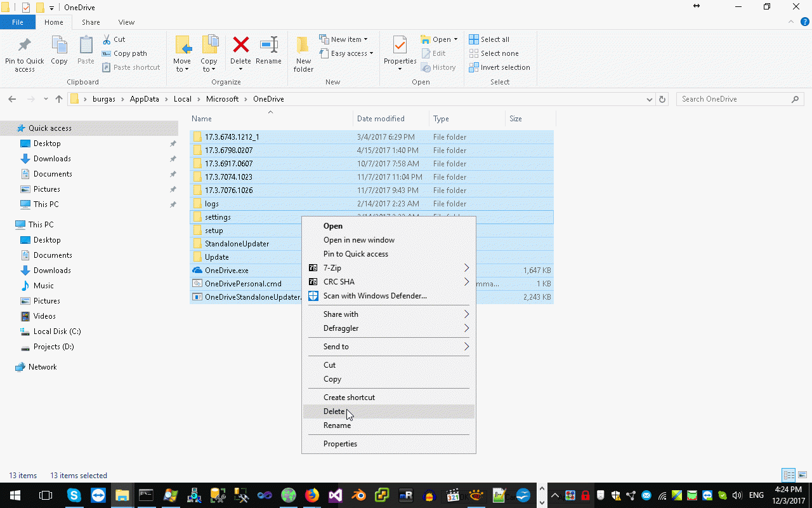Switch to the View ribbon tab
Screen dimensions: 812x508
click(x=126, y=22)
